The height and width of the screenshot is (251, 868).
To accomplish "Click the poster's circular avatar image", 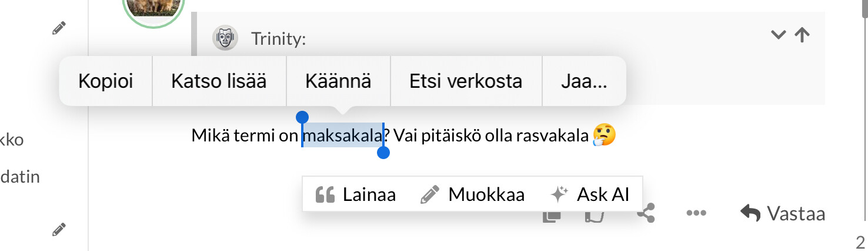I will pyautogui.click(x=153, y=8).
